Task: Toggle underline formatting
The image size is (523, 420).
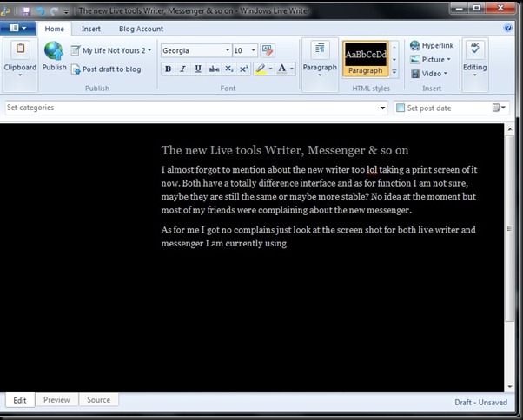Action: (198, 69)
